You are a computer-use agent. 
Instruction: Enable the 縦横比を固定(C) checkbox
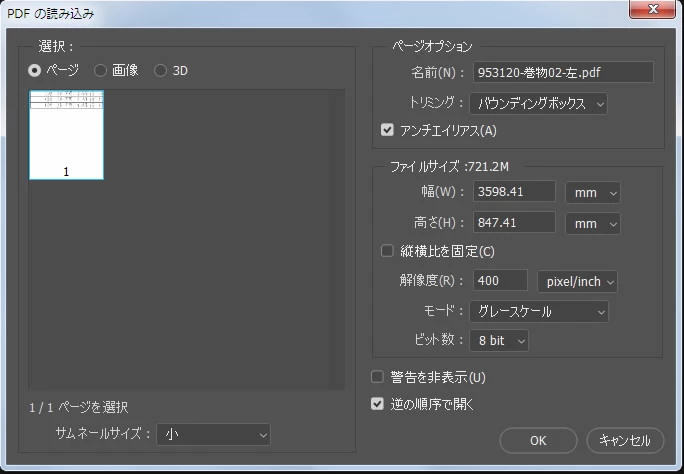pos(387,251)
